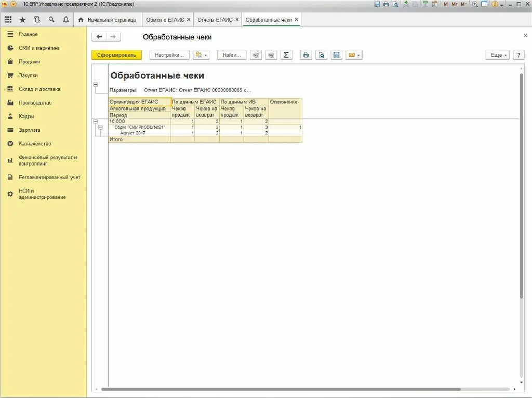Close the Обработанные чеки tab

pos(296,20)
